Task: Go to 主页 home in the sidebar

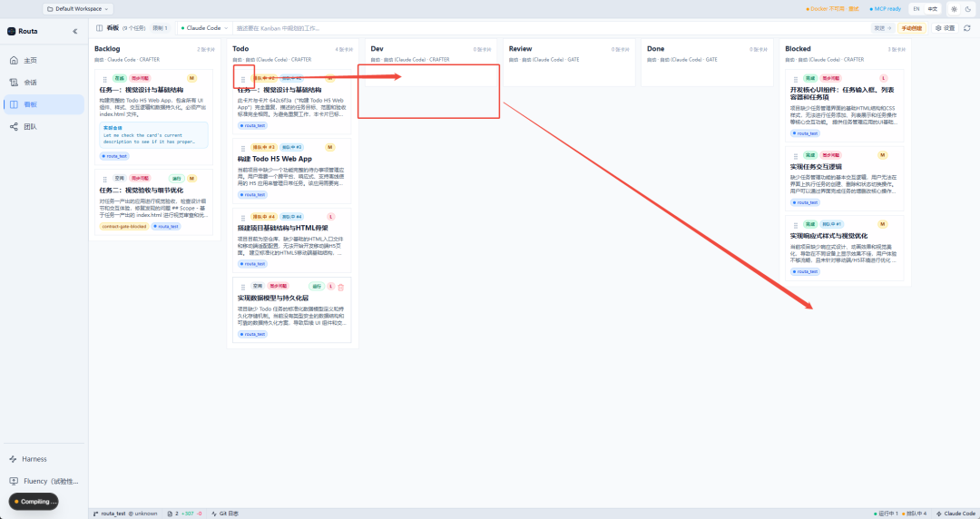Action: pyautogui.click(x=44, y=61)
